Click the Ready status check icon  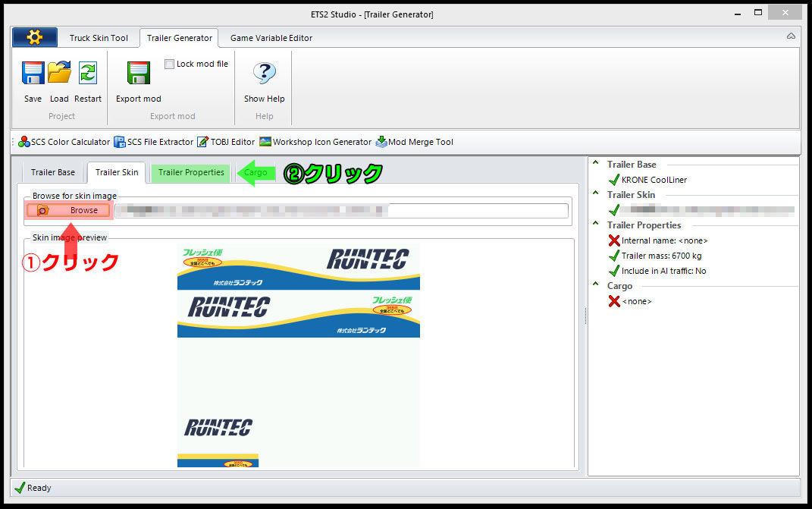click(x=20, y=488)
